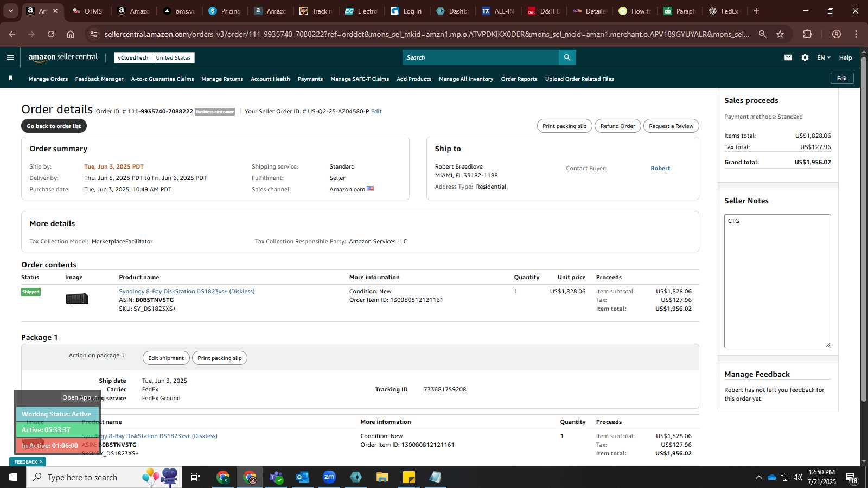Open Upload Order Related Files
Image resolution: width=868 pixels, height=488 pixels.
pos(579,79)
